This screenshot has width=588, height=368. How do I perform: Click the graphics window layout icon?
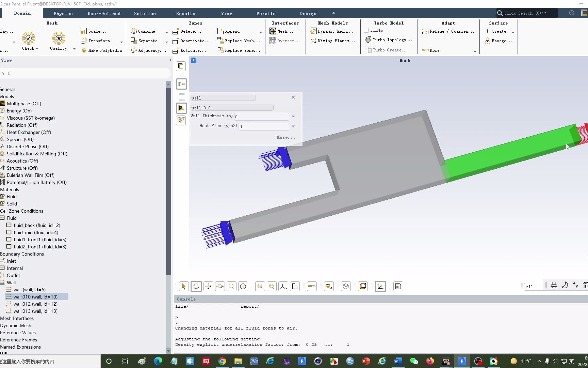coord(363,286)
